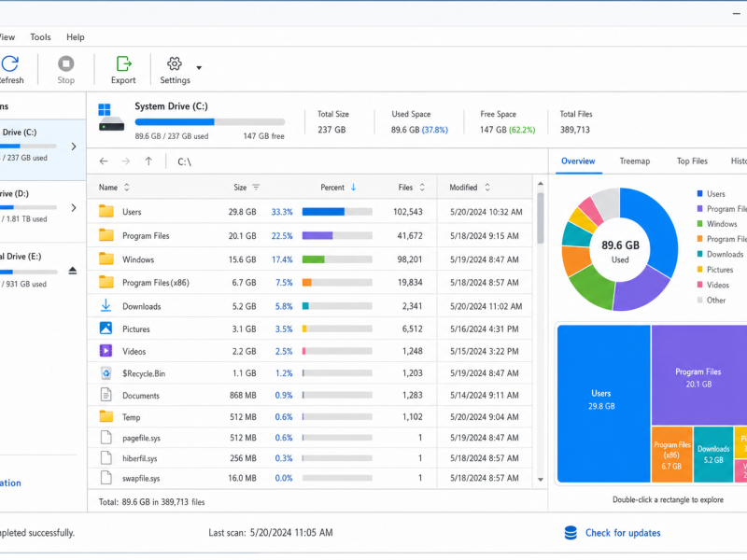747x560 pixels.
Task: Click the Windows folder icon
Action: coord(106,259)
